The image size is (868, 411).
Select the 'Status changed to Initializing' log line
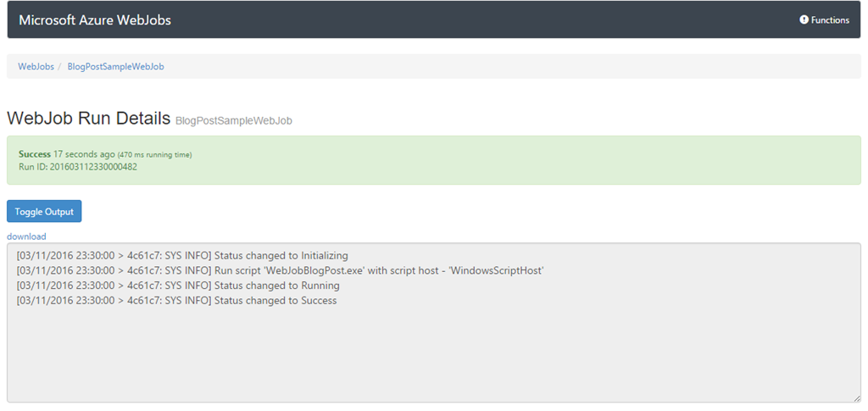(182, 256)
